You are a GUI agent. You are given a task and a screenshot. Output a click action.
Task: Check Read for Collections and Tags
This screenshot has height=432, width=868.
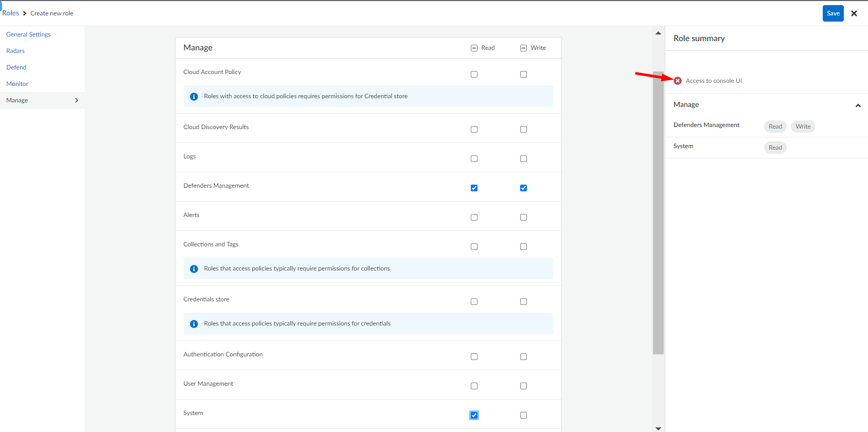474,246
